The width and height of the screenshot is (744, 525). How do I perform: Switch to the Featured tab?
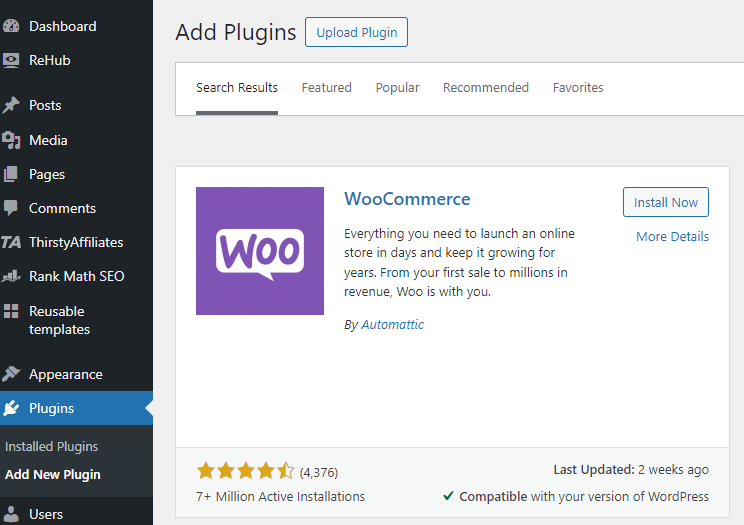pos(326,88)
